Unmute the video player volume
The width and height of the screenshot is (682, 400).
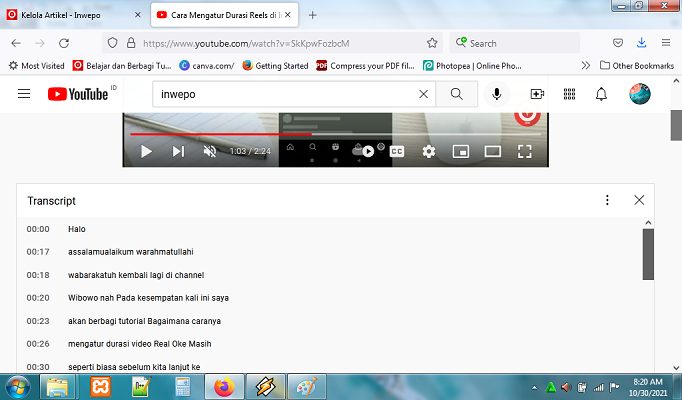point(210,151)
